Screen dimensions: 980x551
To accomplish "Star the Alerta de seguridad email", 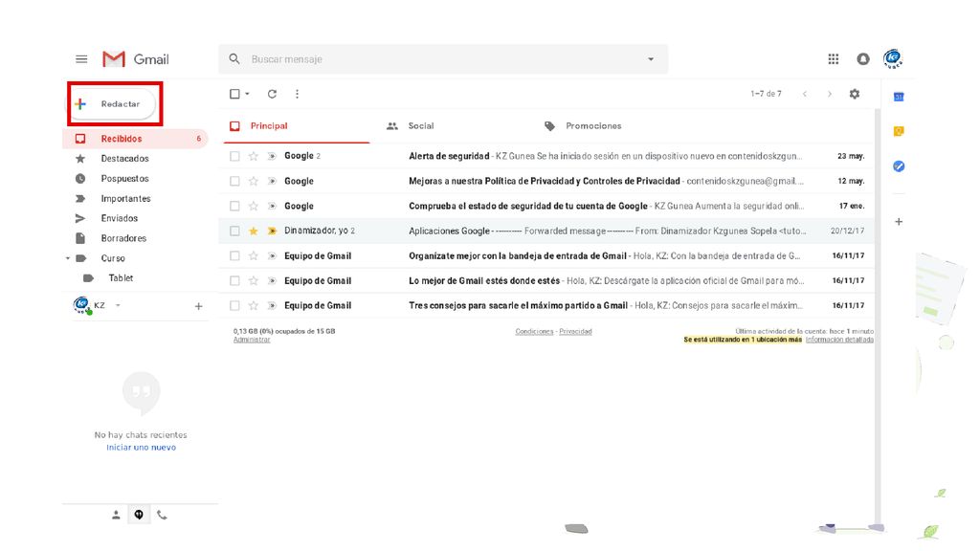I will click(x=253, y=156).
